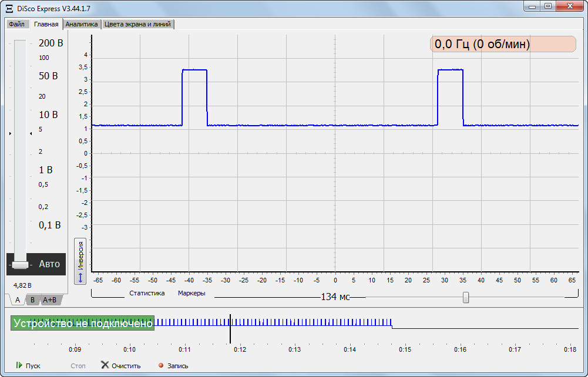Click the 4,82 В voltage reading
The width and height of the screenshot is (588, 377).
point(22,285)
